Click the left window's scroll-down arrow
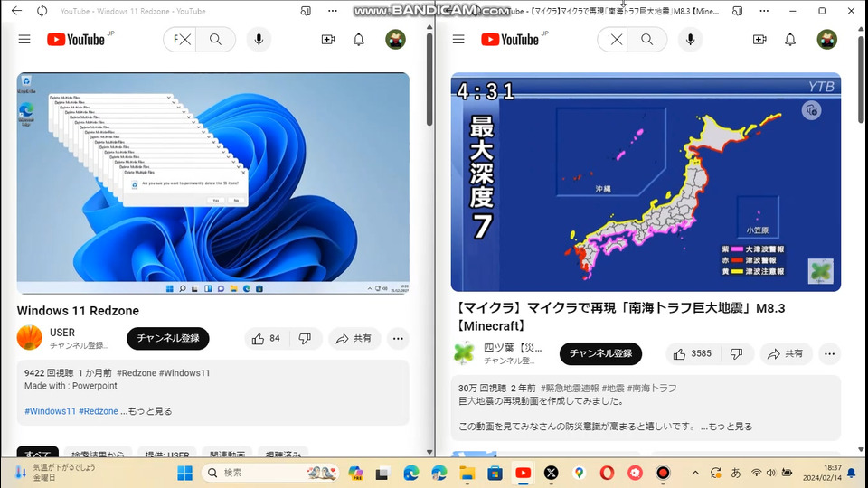The width and height of the screenshot is (868, 488). tap(429, 452)
